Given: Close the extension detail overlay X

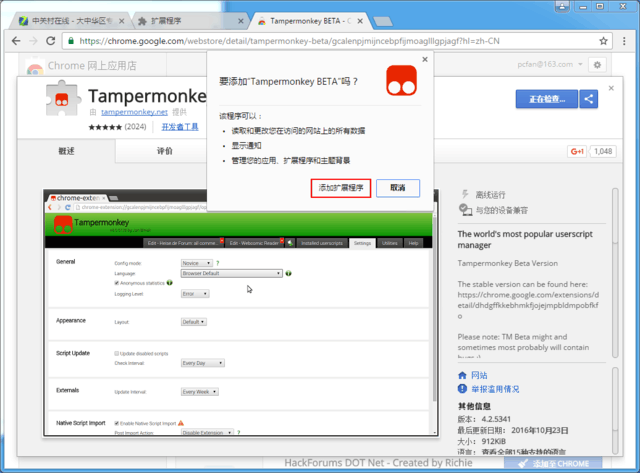Looking at the screenshot, I should pyautogui.click(x=611, y=88).
